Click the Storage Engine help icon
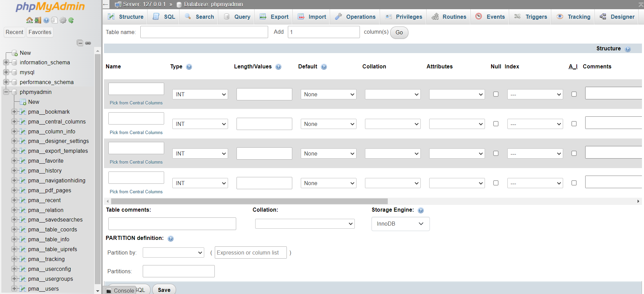Screen dimensions: 644x294 [421, 210]
